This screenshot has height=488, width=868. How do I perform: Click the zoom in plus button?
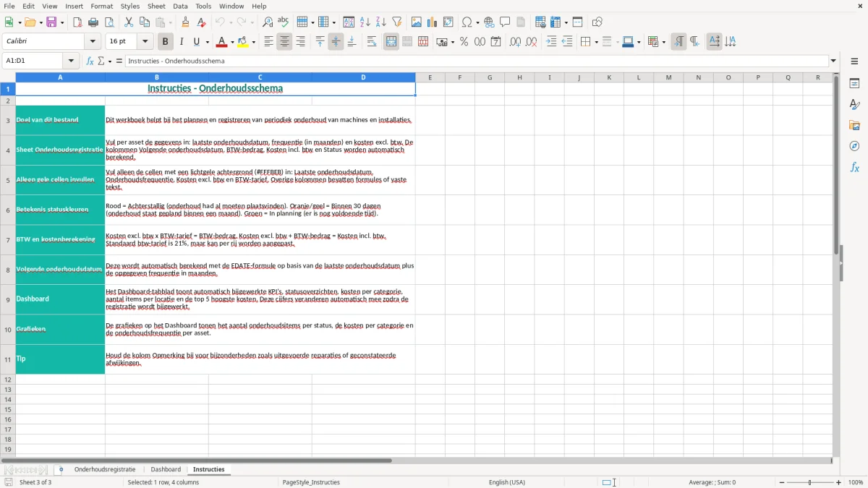839,482
